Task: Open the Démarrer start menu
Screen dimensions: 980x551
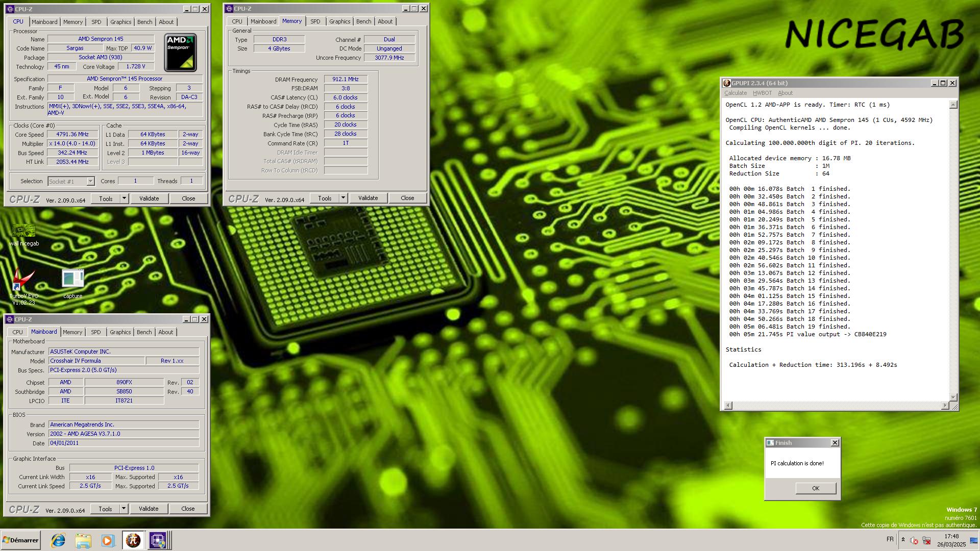Action: point(21,540)
